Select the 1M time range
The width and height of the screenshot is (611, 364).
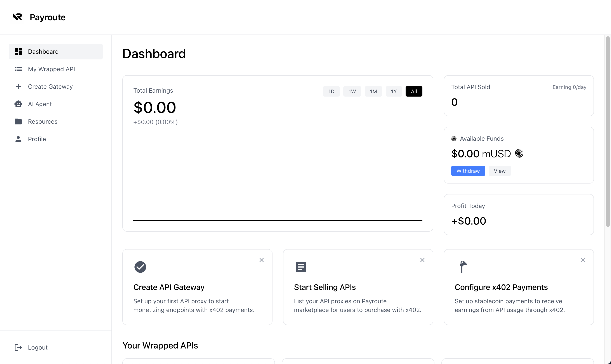[x=373, y=92]
